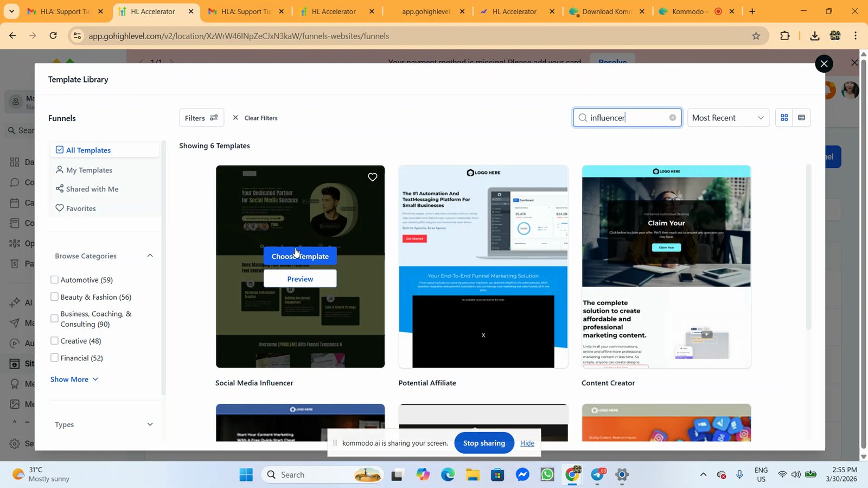This screenshot has width=868, height=488.
Task: Collapse the Browse Categories section
Action: [150, 256]
